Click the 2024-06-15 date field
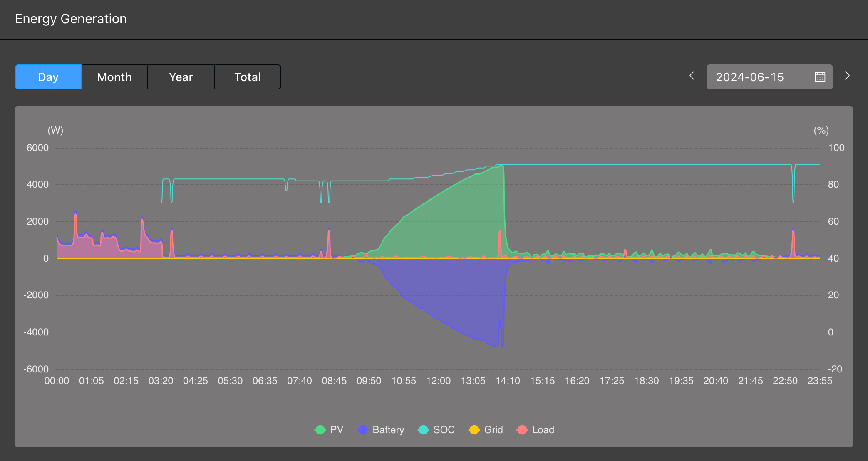868x461 pixels. click(769, 77)
